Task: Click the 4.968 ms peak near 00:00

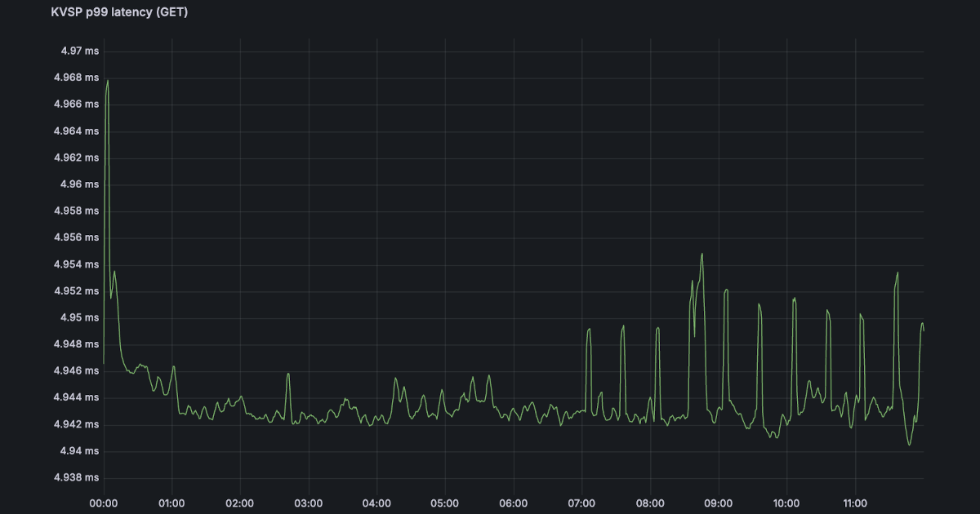Action: click(108, 80)
